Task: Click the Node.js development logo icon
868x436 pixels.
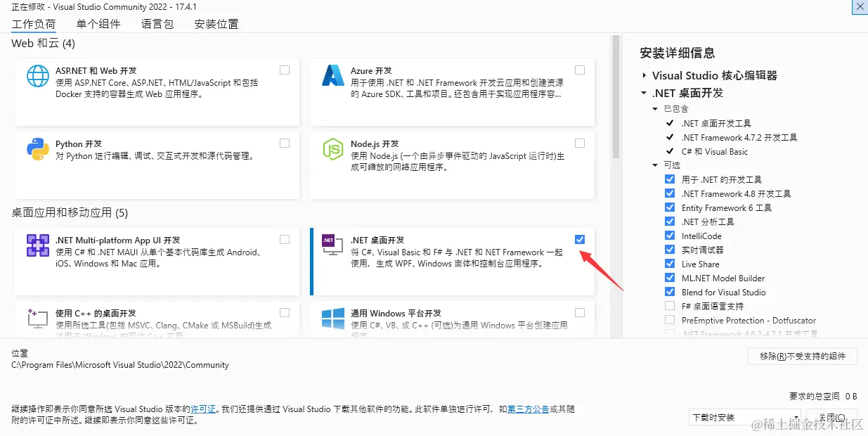Action: point(332,149)
